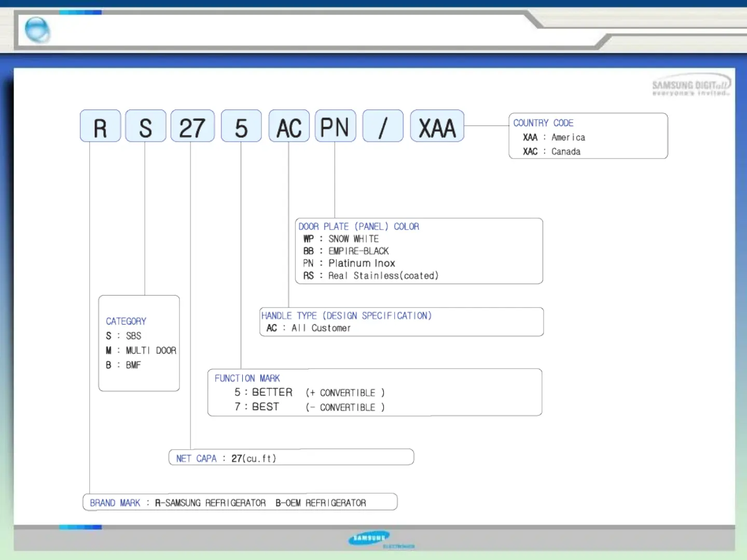Click the 'PN : Platinum Inox' line
747x560 pixels.
coord(349,263)
